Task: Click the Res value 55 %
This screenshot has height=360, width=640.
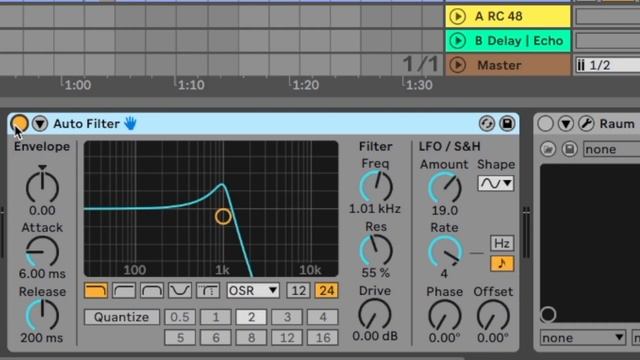Action: pyautogui.click(x=376, y=273)
